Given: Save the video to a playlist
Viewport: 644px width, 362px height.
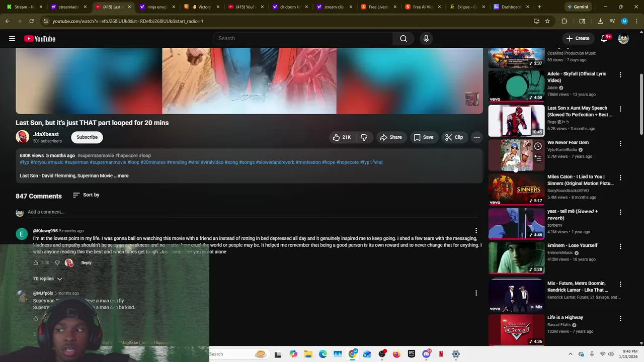Looking at the screenshot, I should (424, 137).
